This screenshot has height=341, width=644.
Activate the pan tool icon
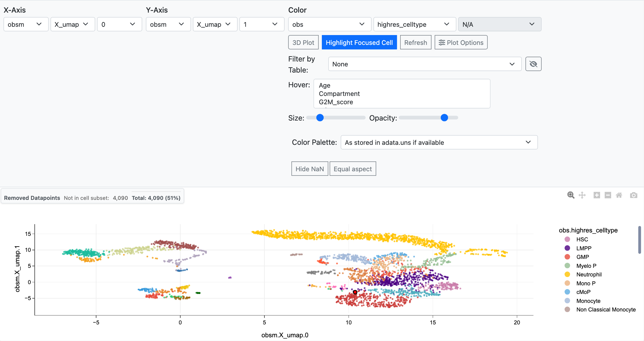click(x=582, y=195)
